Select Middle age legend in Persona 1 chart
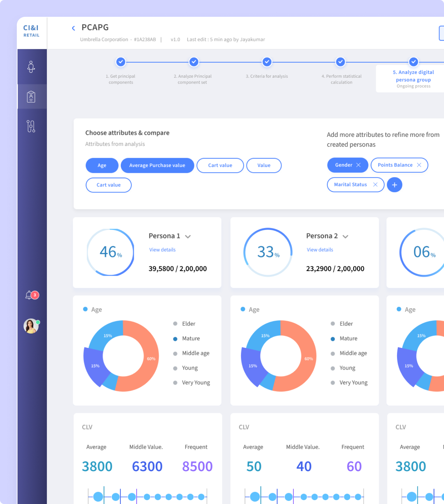Screen dimensions: 444x504 pos(191,353)
